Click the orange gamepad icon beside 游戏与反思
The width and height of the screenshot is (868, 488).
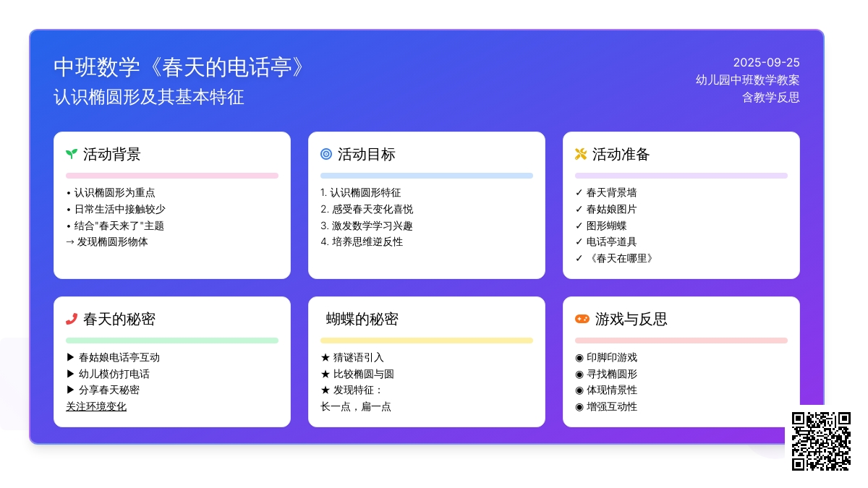582,319
